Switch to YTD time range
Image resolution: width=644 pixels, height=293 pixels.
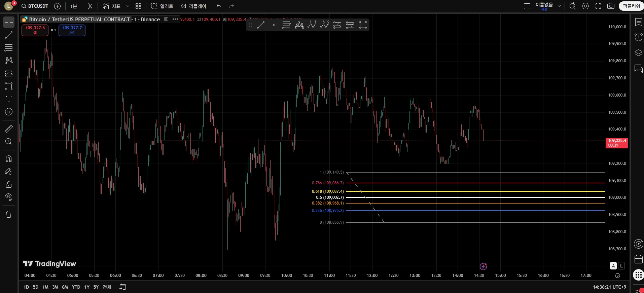pyautogui.click(x=76, y=287)
